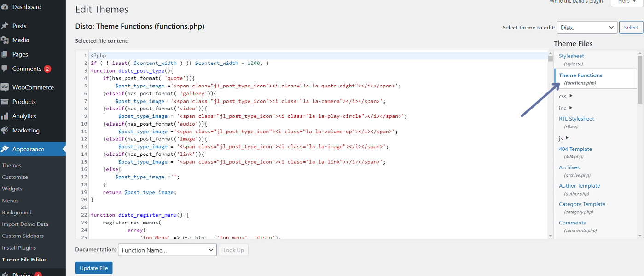The image size is (644, 276).
Task: Open Menus submenu item
Action: 10,201
